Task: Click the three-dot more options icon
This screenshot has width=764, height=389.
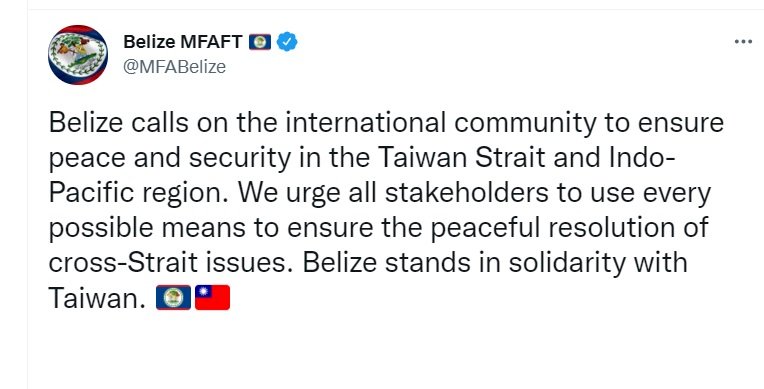Action: click(743, 42)
